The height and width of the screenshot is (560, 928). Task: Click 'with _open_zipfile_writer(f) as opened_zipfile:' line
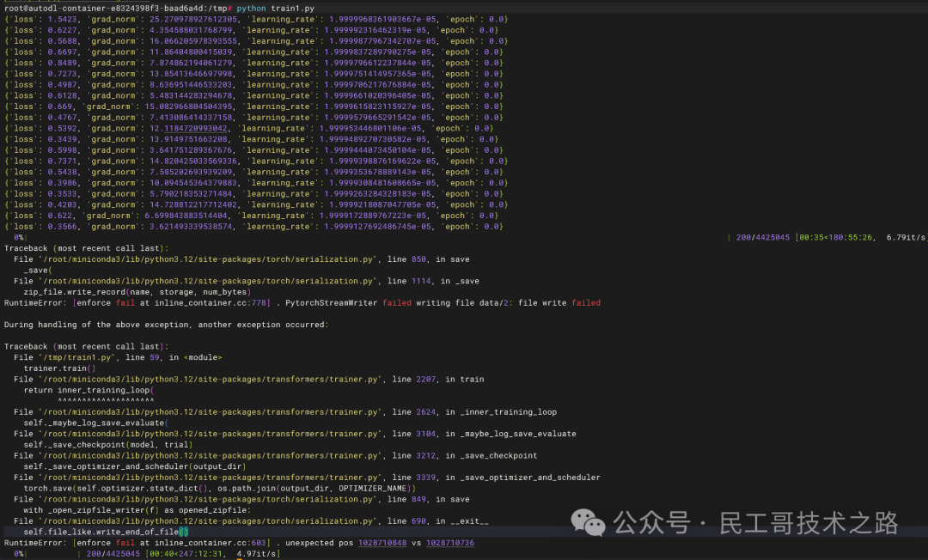(x=137, y=509)
